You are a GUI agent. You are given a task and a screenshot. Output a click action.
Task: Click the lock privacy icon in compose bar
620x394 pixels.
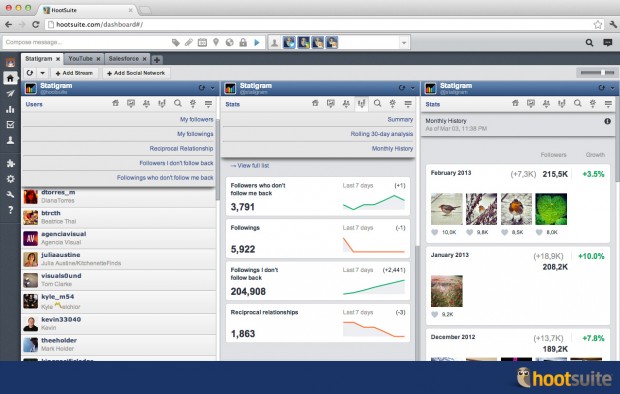click(x=243, y=42)
